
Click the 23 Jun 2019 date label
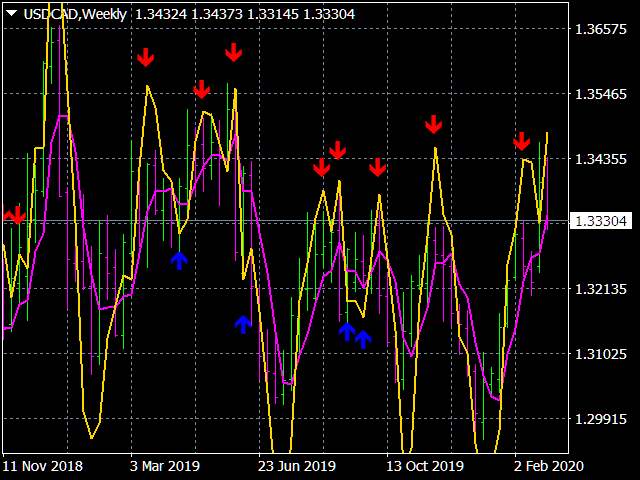click(297, 466)
